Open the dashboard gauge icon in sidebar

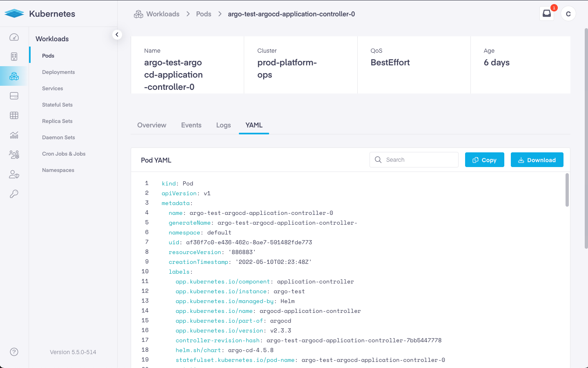pyautogui.click(x=14, y=37)
